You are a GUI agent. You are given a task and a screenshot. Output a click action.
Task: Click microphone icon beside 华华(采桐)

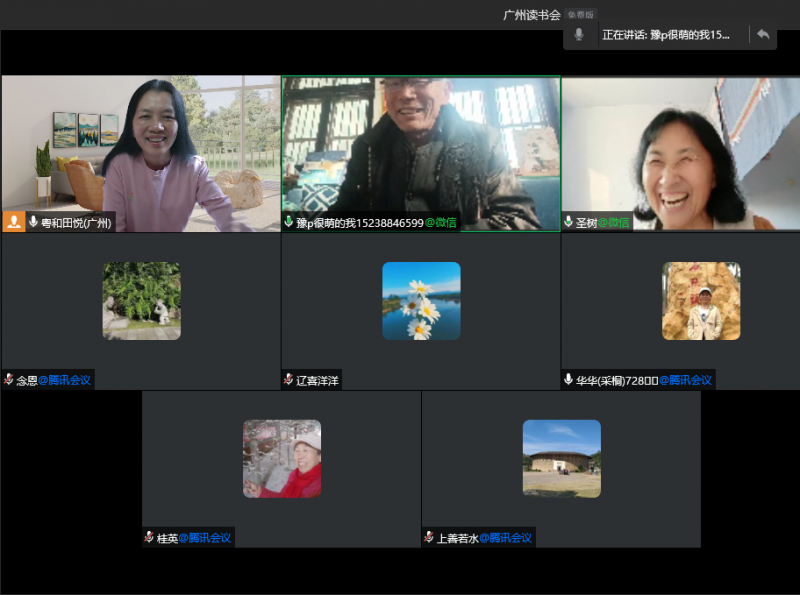coord(569,380)
